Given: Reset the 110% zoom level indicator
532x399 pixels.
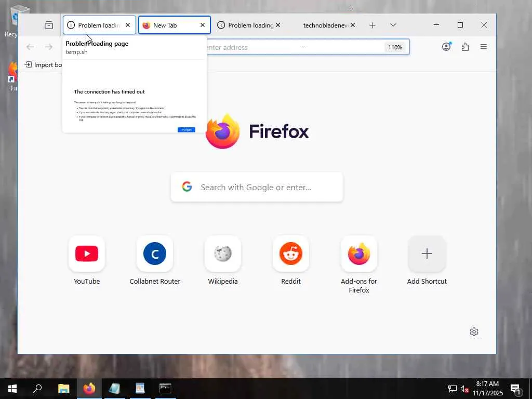Looking at the screenshot, I should 395,47.
